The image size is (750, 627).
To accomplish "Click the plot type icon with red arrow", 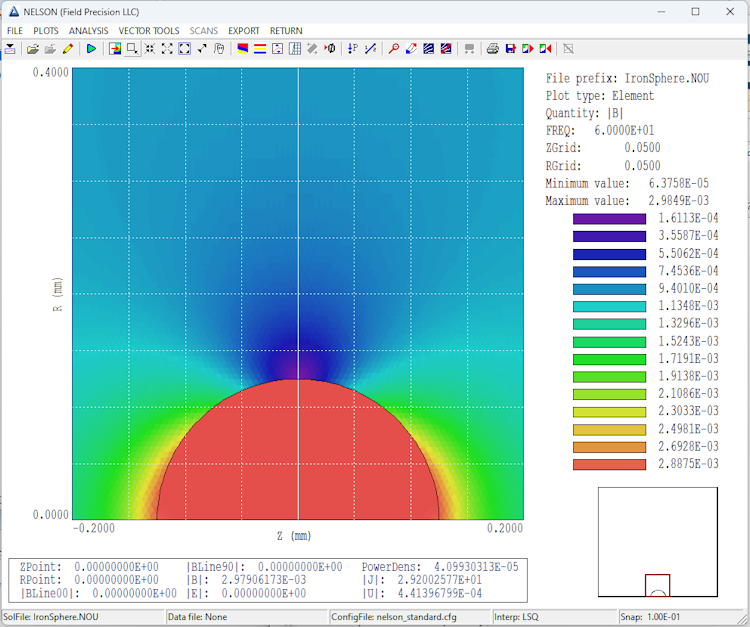I will (115, 49).
